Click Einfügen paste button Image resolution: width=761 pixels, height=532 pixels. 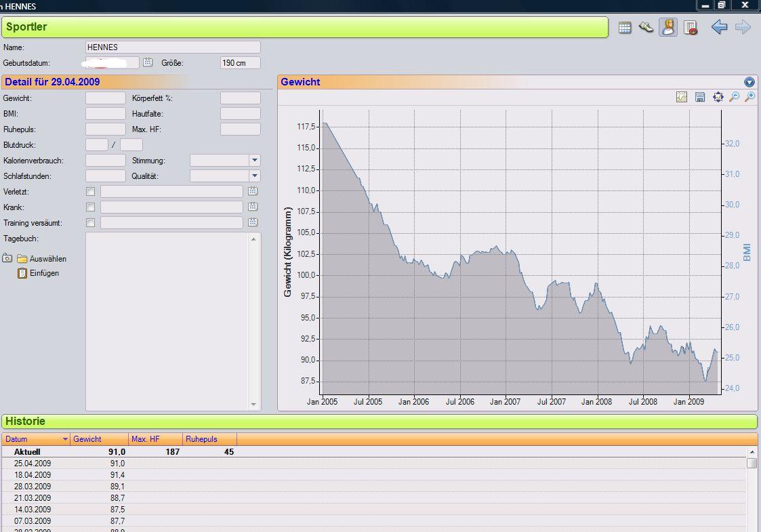tap(39, 273)
